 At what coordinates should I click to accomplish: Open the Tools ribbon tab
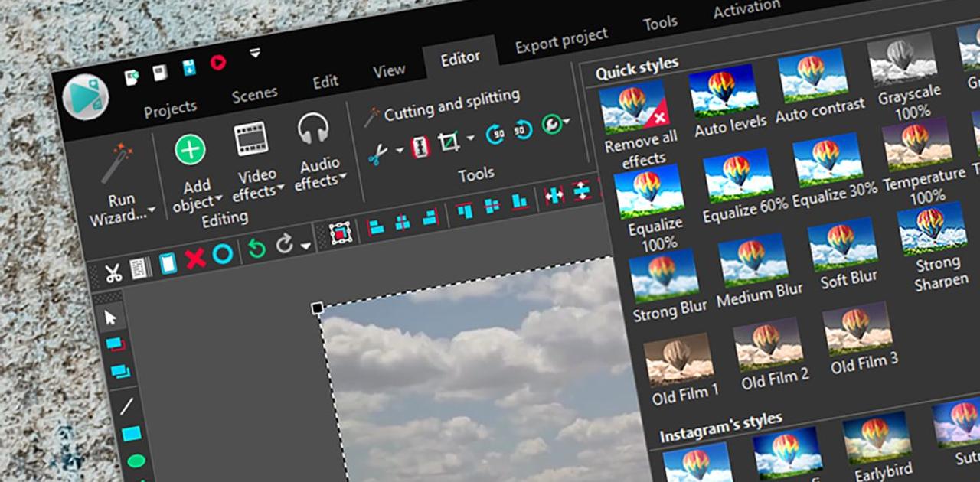(x=660, y=23)
